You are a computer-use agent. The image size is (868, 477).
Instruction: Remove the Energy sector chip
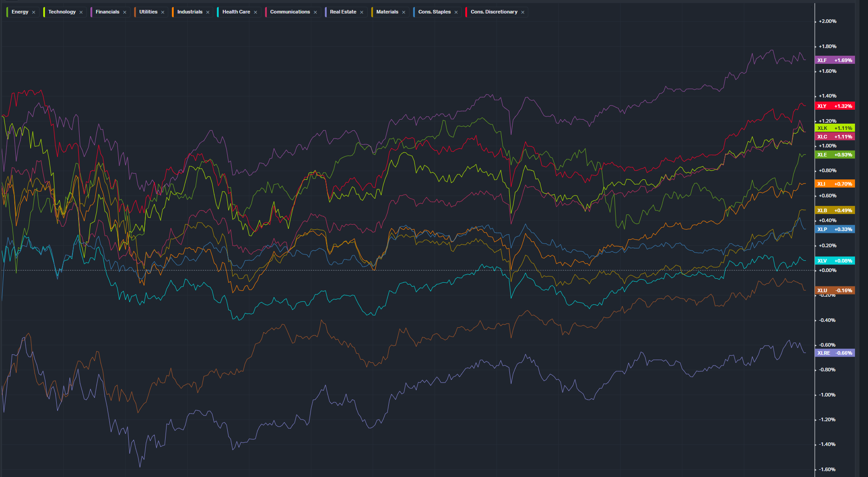pyautogui.click(x=34, y=12)
